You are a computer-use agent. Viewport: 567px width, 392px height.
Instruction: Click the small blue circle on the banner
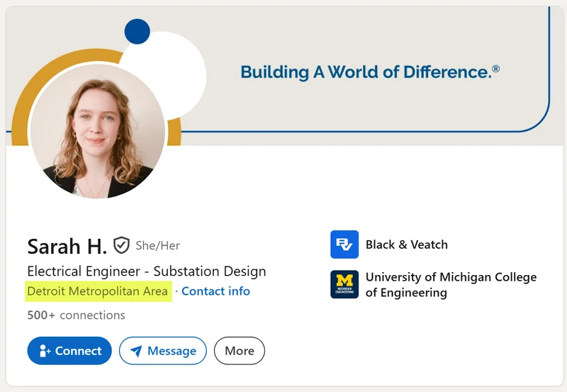pos(137,31)
